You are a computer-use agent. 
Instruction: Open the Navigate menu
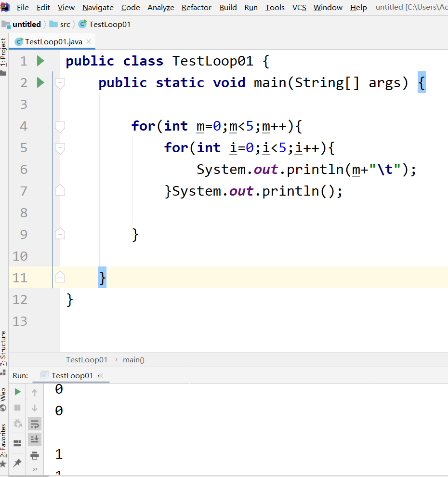pyautogui.click(x=98, y=7)
